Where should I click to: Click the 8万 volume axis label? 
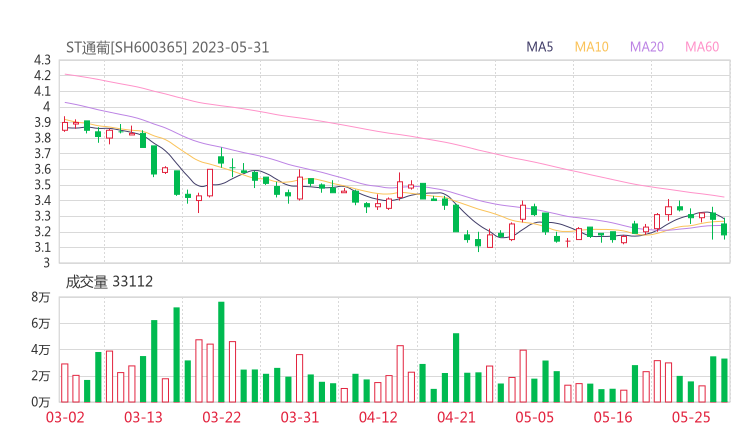coord(41,297)
